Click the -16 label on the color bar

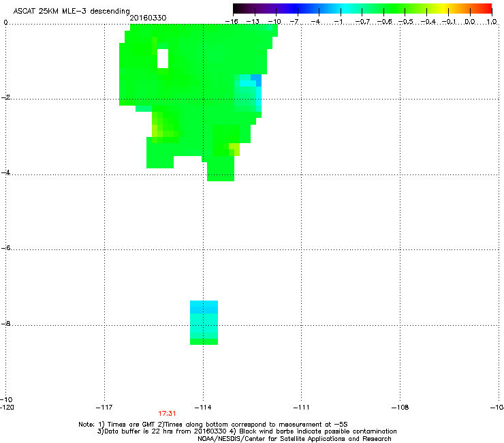232,22
